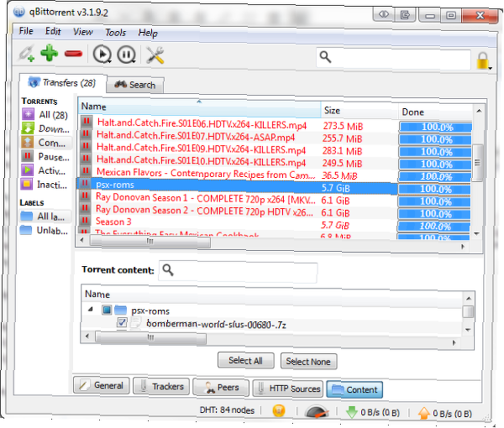Open the Edit menu
The image size is (504, 428).
(x=53, y=31)
